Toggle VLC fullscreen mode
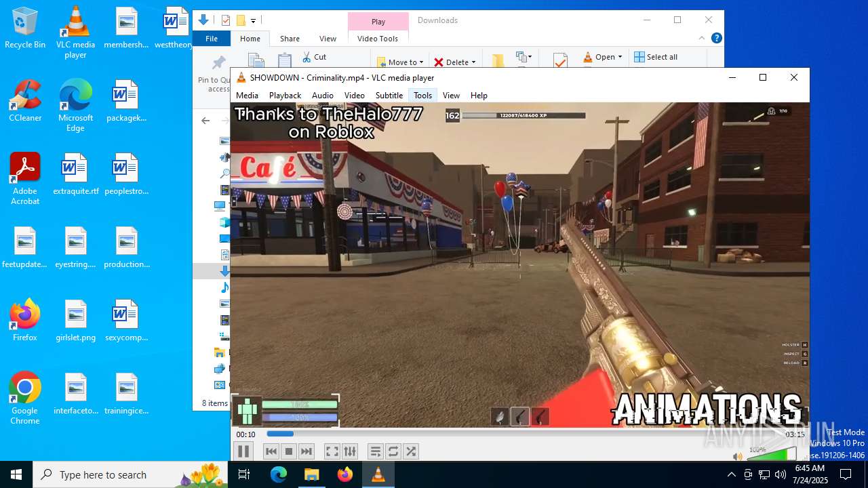 [332, 451]
